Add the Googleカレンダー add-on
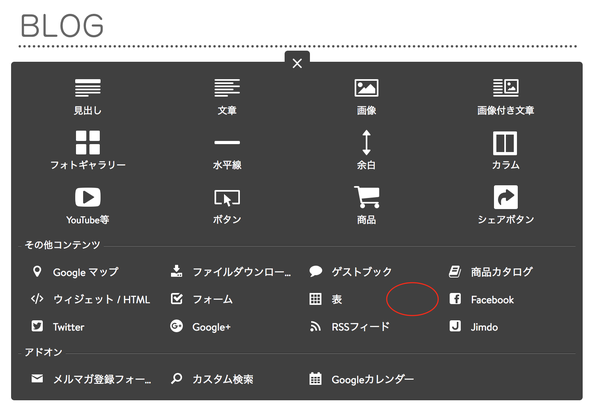Viewport: 589px width, 407px height. tap(361, 379)
